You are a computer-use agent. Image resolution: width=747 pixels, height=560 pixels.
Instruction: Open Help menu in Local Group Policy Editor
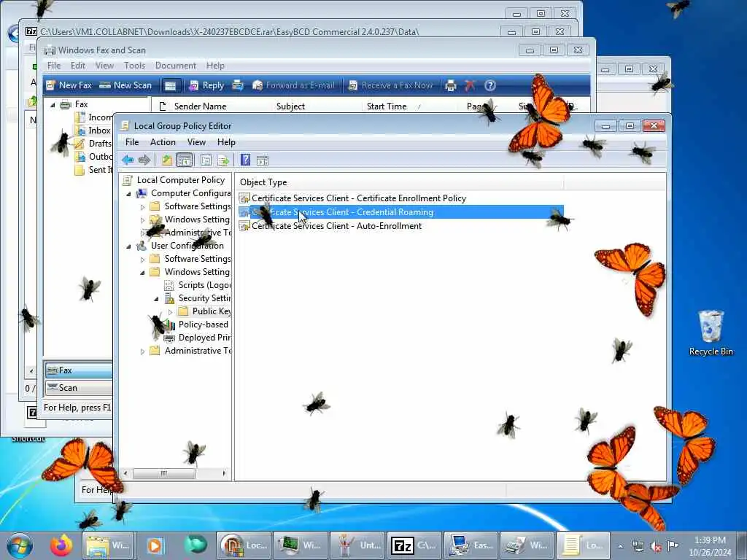pyautogui.click(x=226, y=142)
